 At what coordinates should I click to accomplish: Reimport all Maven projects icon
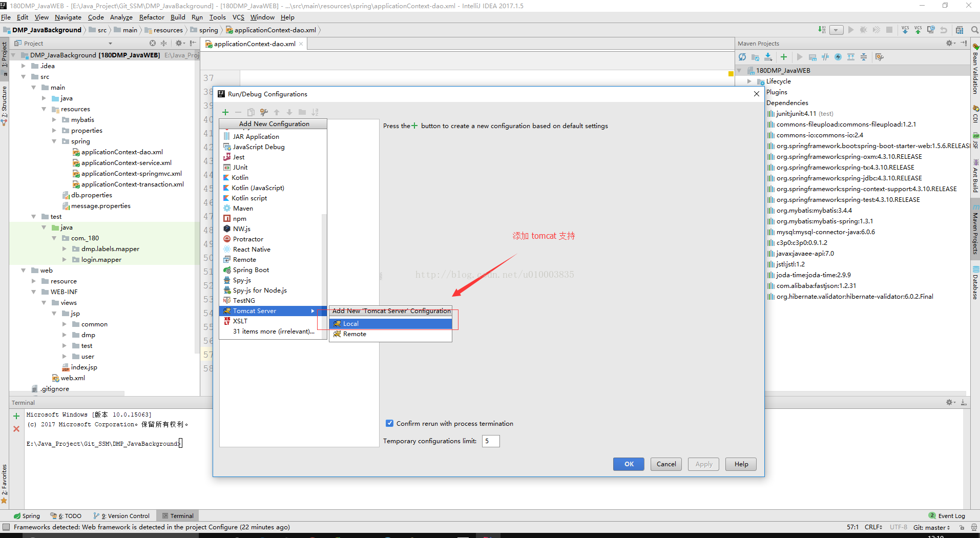coord(742,57)
